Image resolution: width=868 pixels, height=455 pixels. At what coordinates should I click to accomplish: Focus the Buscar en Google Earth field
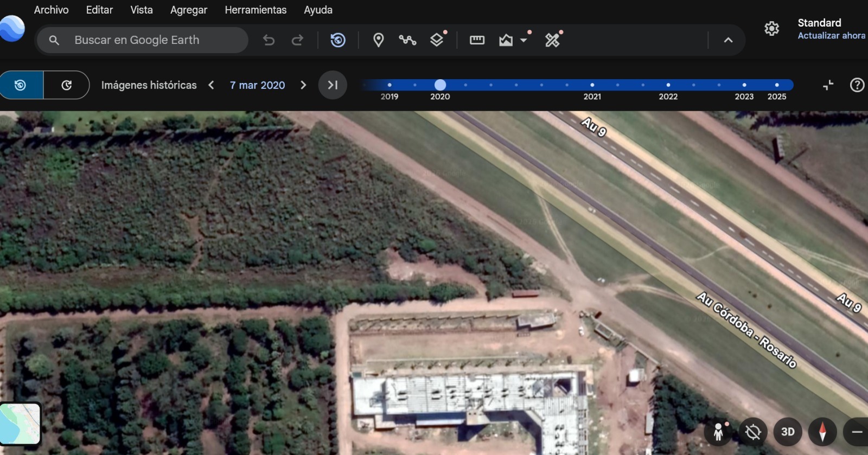[142, 40]
